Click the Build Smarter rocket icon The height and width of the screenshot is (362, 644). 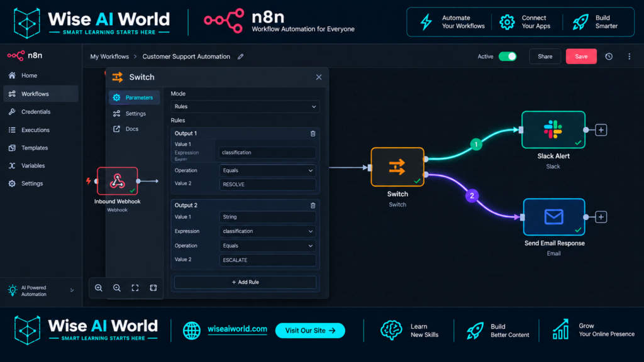tap(580, 22)
